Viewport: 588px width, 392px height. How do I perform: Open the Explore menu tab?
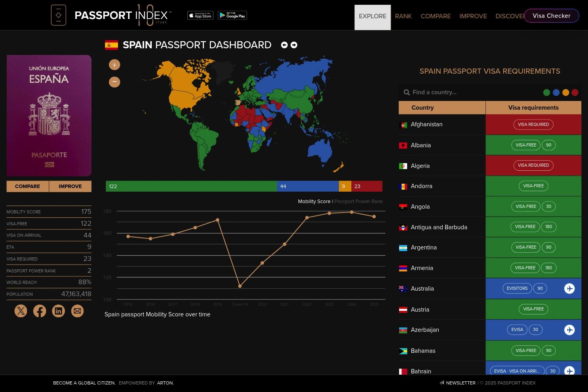(x=373, y=17)
